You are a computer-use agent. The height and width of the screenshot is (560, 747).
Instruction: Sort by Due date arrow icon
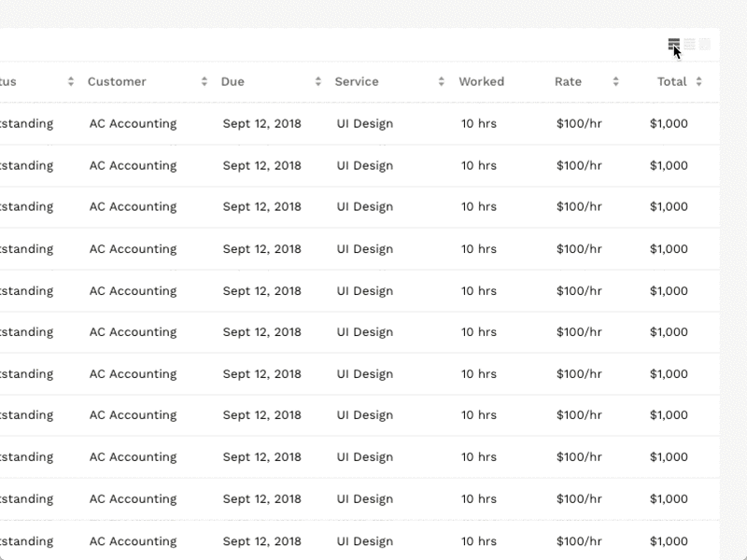318,81
